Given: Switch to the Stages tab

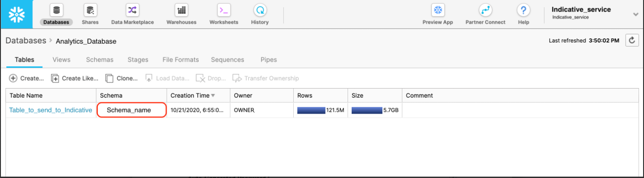Looking at the screenshot, I should 138,60.
